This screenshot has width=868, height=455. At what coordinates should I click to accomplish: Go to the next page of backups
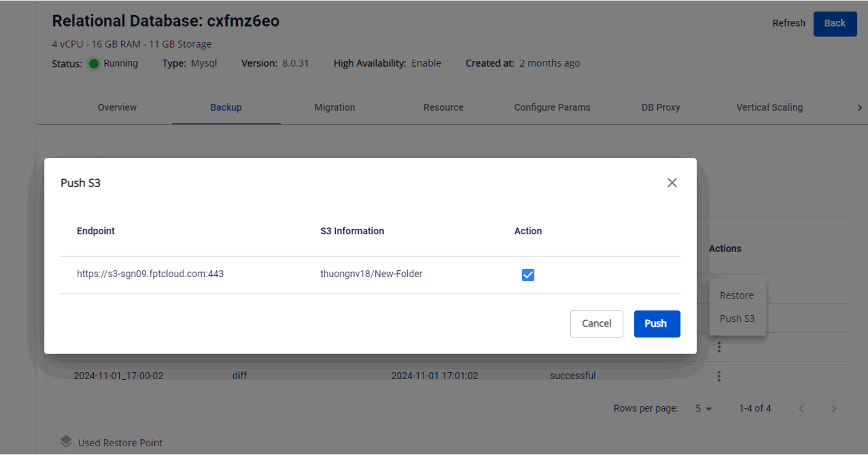pyautogui.click(x=834, y=409)
